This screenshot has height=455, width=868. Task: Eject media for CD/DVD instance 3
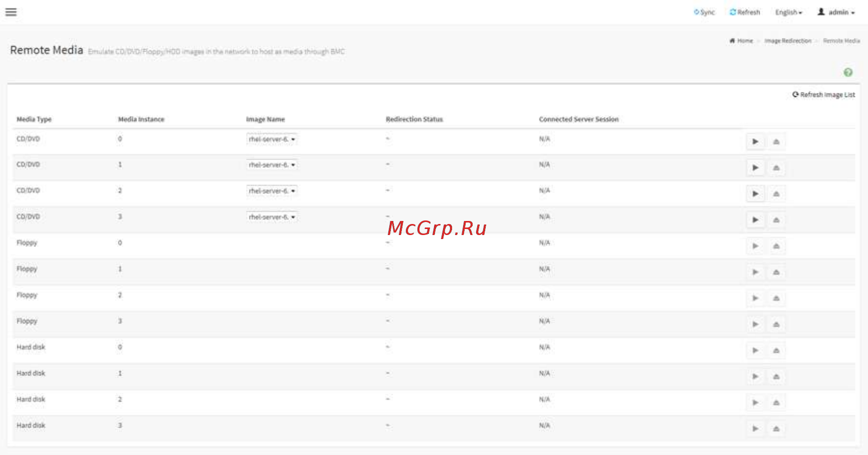(776, 220)
